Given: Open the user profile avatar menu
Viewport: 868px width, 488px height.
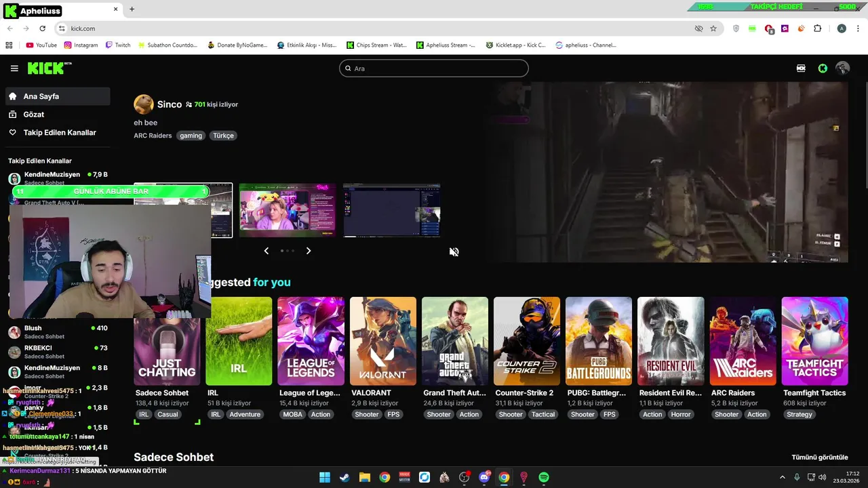Looking at the screenshot, I should tap(843, 68).
